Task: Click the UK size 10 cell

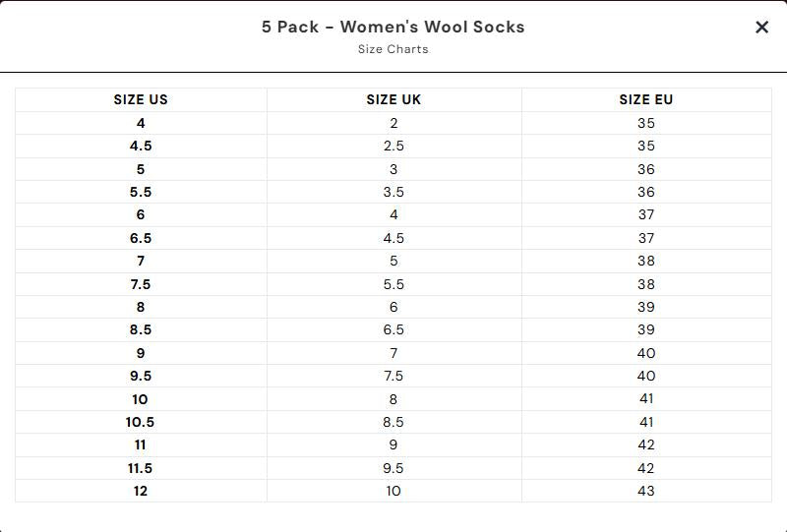Action: click(x=393, y=491)
